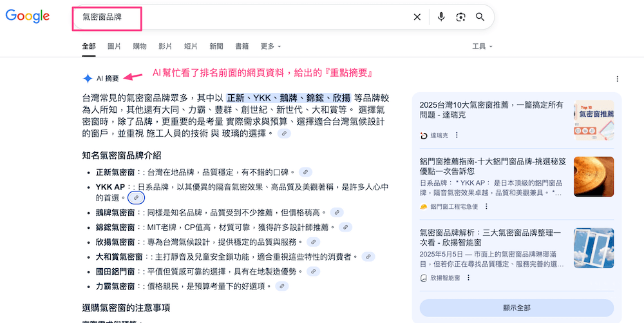The height and width of the screenshot is (323, 644).
Task: Switch to the 圖片 tab
Action: [114, 46]
